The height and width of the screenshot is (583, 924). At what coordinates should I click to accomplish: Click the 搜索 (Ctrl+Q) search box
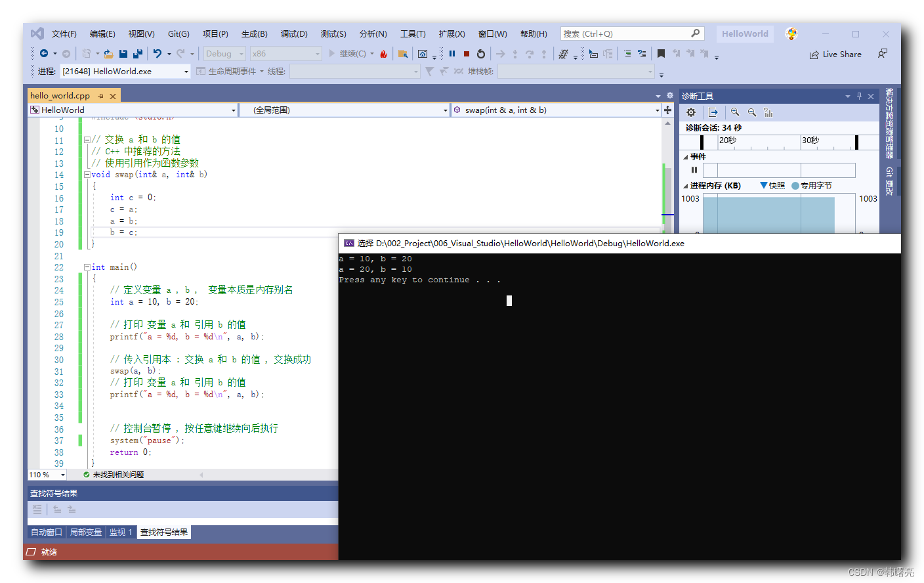coord(632,33)
